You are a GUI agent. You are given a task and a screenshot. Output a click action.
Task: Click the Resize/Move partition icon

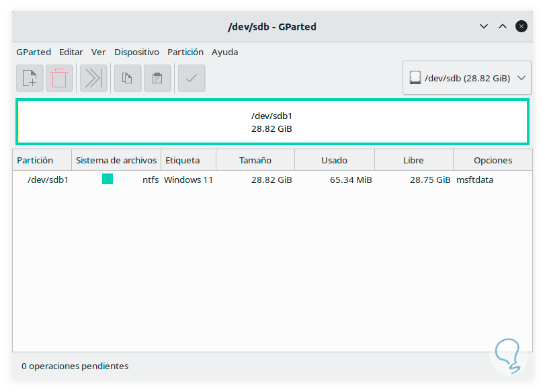tap(93, 78)
